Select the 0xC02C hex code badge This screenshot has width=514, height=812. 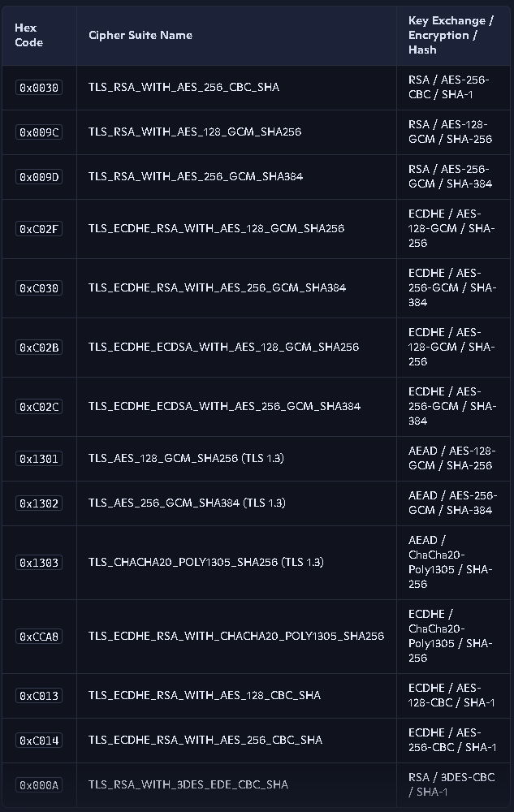point(39,407)
